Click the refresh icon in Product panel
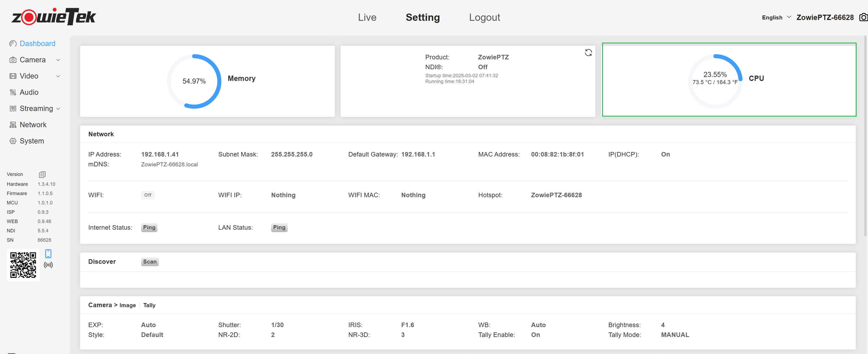 (x=588, y=53)
